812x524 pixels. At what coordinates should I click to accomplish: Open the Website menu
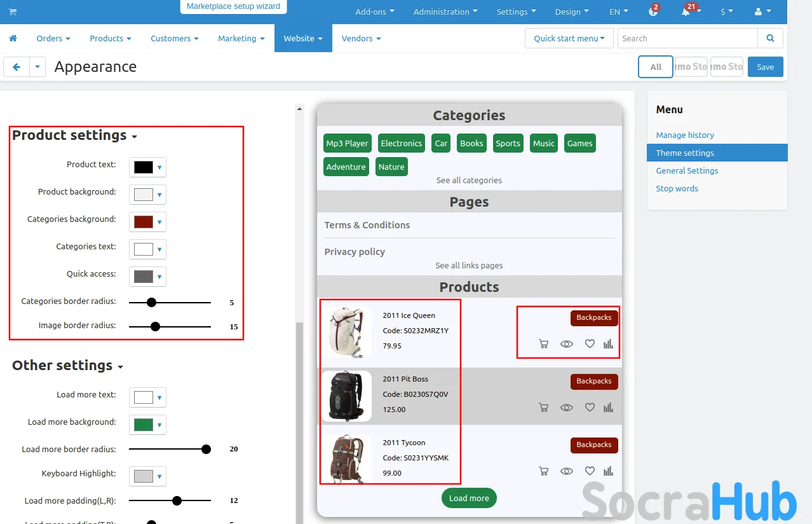pyautogui.click(x=302, y=39)
